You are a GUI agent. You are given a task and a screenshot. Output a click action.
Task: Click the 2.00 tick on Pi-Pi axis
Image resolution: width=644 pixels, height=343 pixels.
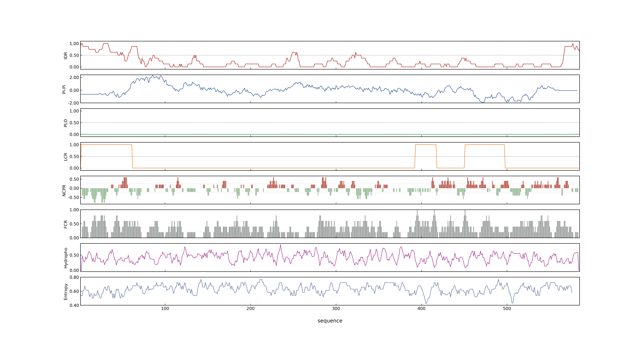(74, 77)
